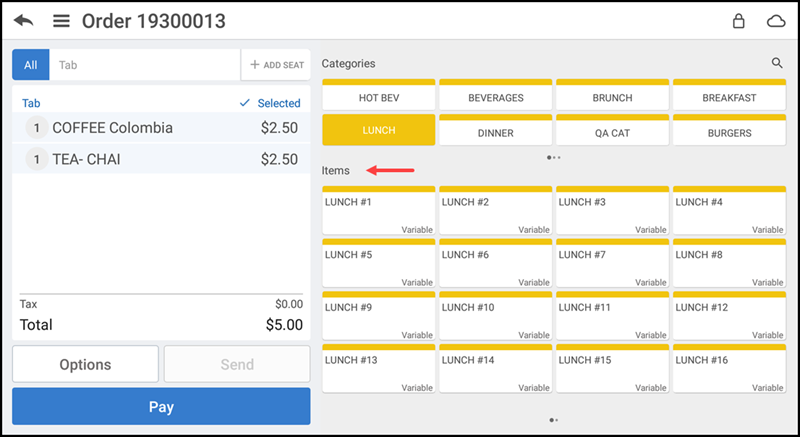The image size is (800, 437).
Task: Click the Tax $0.00 value
Action: (x=289, y=304)
